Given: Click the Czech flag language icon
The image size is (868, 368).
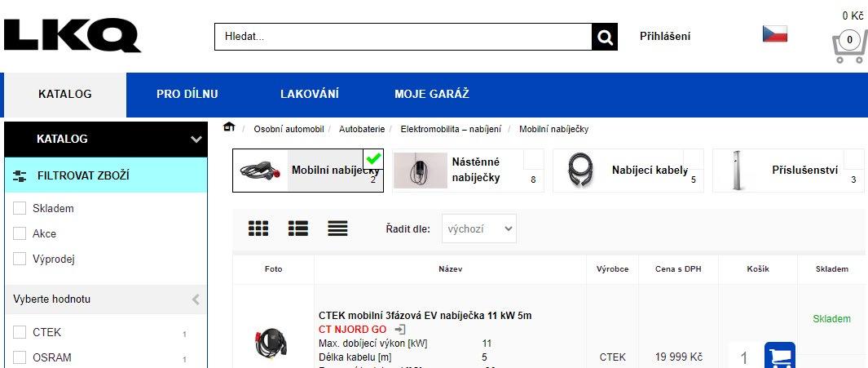Looking at the screenshot, I should click(774, 33).
